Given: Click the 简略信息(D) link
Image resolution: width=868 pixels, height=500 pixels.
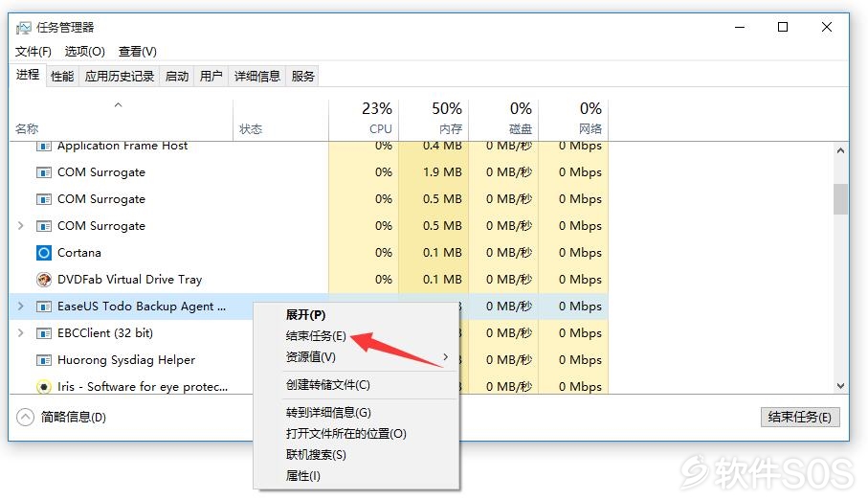Looking at the screenshot, I should [73, 417].
